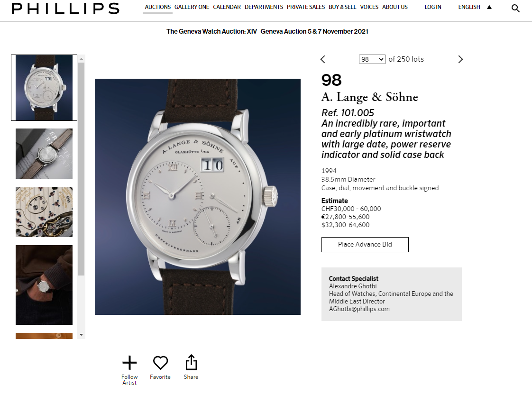Click the Follow Artist plus icon

[x=129, y=363]
